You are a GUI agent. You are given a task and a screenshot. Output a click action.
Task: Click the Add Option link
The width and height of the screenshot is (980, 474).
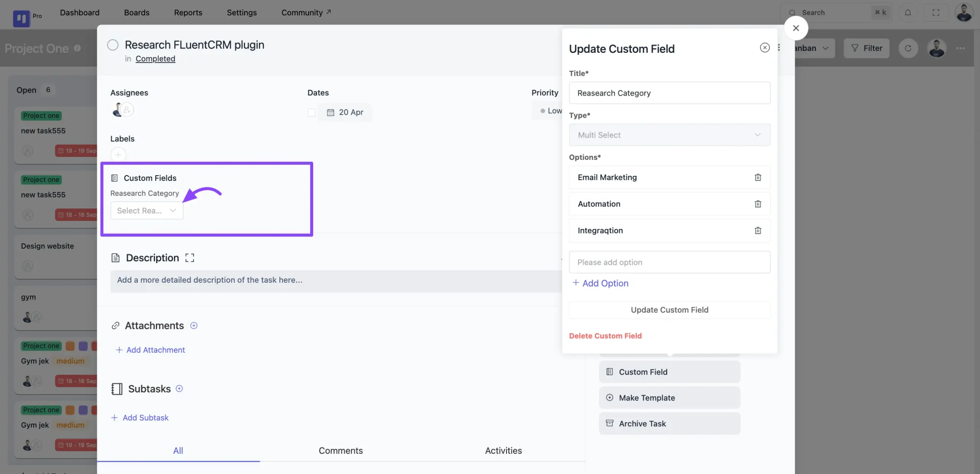[600, 283]
